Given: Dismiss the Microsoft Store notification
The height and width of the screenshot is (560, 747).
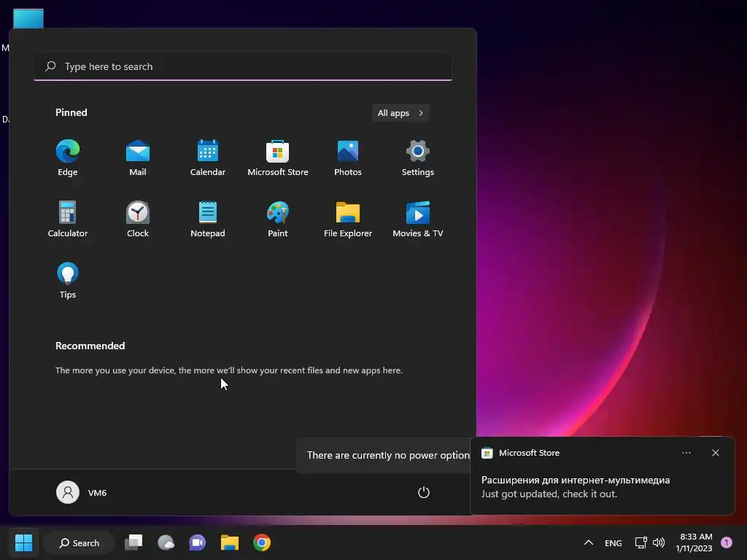Looking at the screenshot, I should (715, 453).
